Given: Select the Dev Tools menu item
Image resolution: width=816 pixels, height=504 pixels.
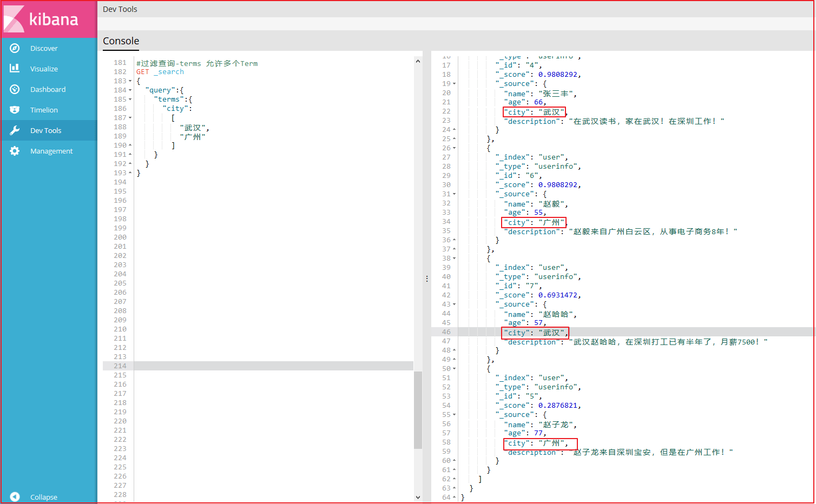Looking at the screenshot, I should click(x=46, y=130).
